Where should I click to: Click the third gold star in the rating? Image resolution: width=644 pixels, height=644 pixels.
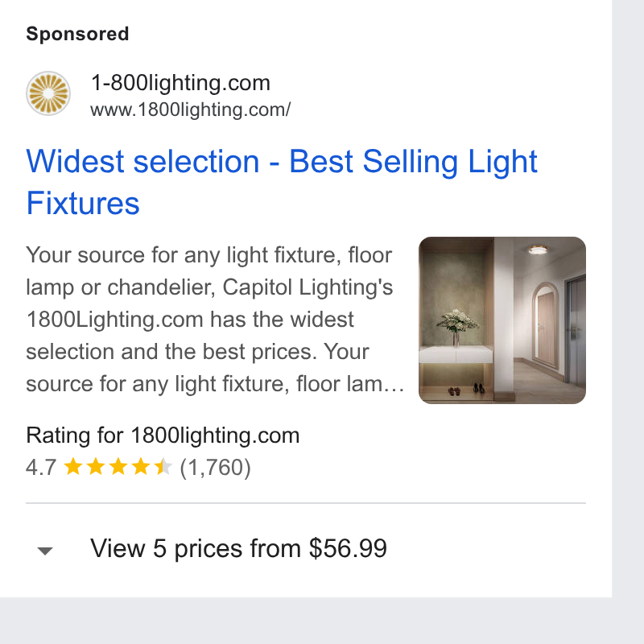click(118, 467)
